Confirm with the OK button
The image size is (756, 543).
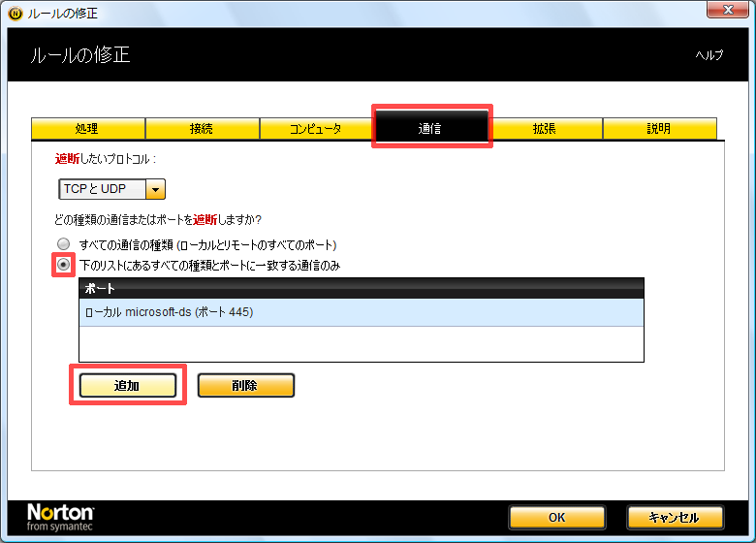(556, 518)
